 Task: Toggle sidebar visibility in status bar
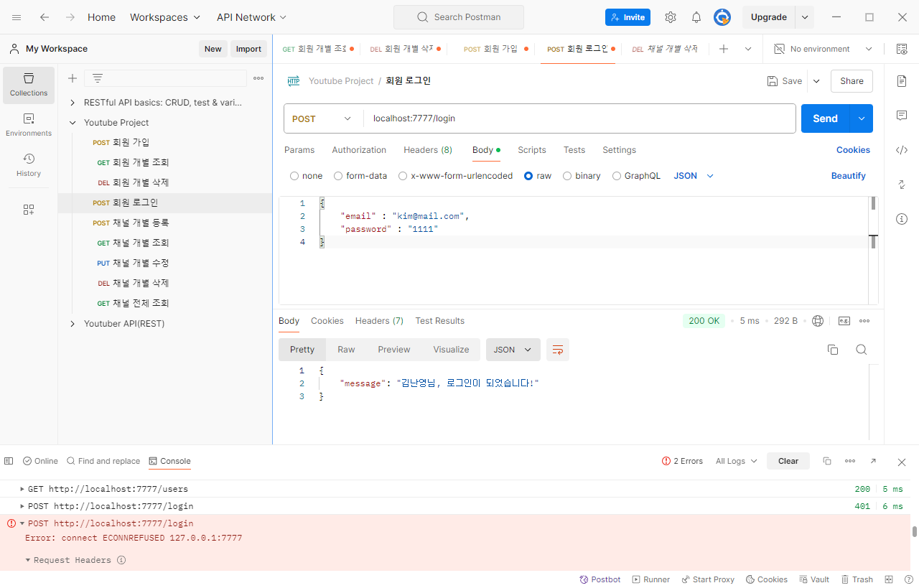click(9, 461)
